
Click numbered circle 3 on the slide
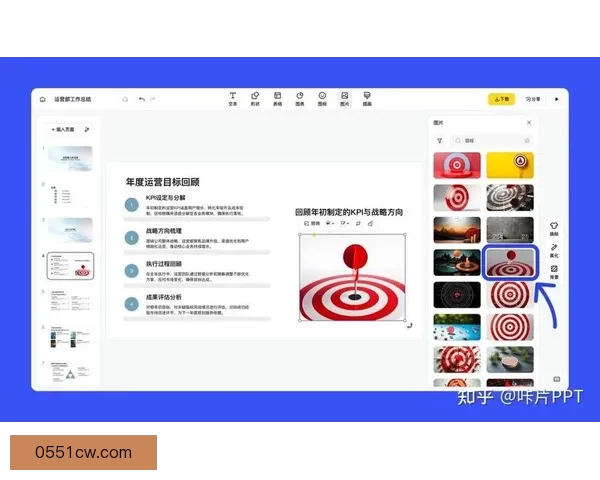[132, 271]
